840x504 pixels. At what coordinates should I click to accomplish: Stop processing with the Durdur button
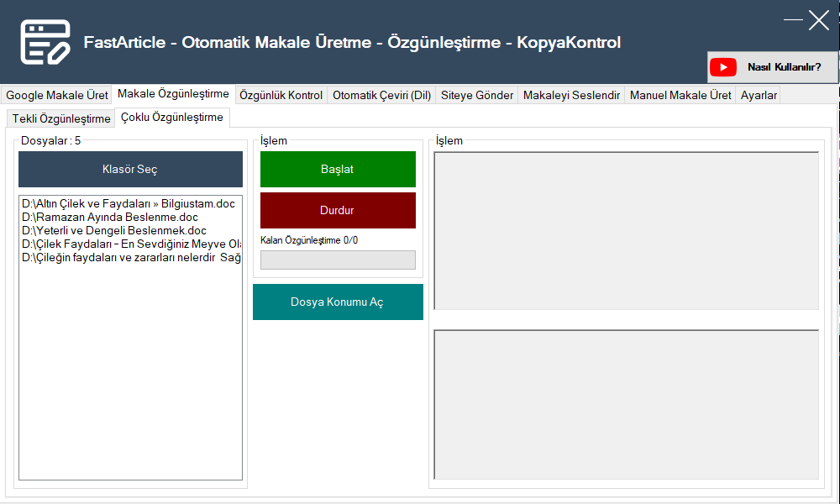338,210
